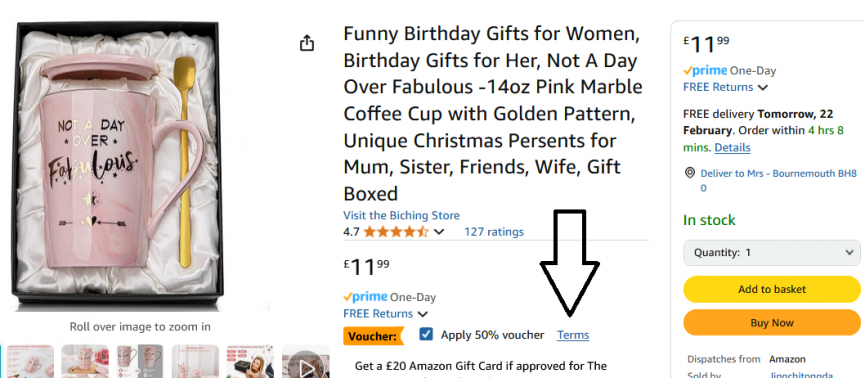Play the product video thumbnail
This screenshot has height=378, width=865.
pyautogui.click(x=306, y=361)
